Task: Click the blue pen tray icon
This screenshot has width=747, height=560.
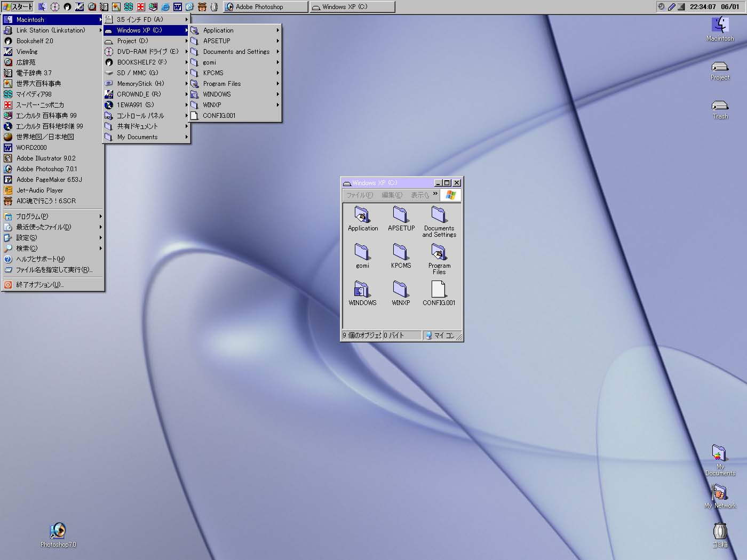Action: pos(672,7)
